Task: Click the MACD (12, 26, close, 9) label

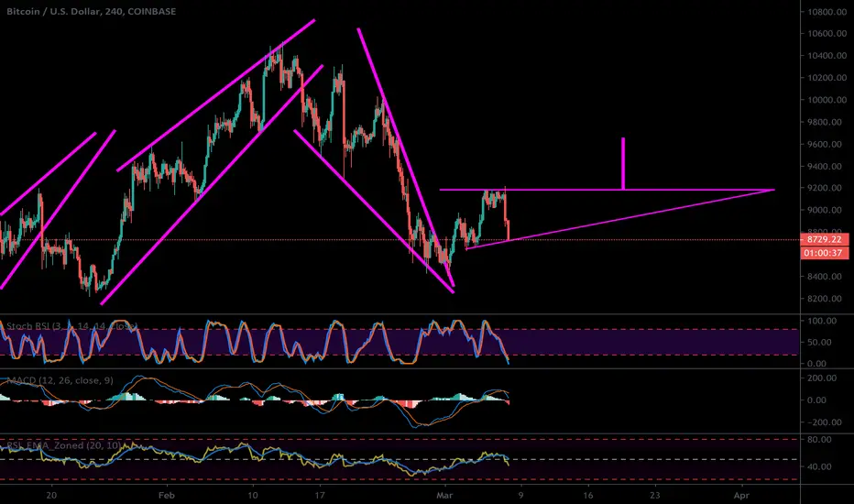Action: click(x=60, y=380)
